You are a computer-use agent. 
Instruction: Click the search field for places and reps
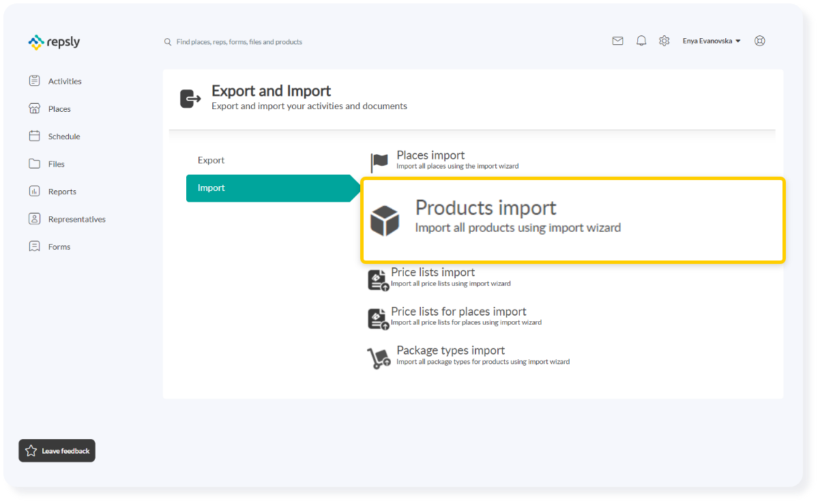[239, 42]
